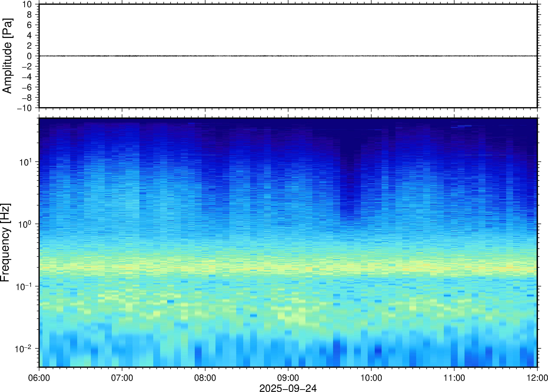Click the 06:00 time axis label
The width and height of the screenshot is (548, 392).
coord(39,378)
